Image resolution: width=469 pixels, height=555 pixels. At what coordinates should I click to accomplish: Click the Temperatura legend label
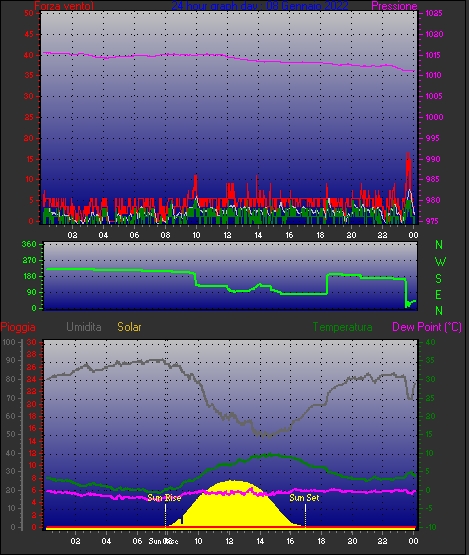tap(342, 327)
